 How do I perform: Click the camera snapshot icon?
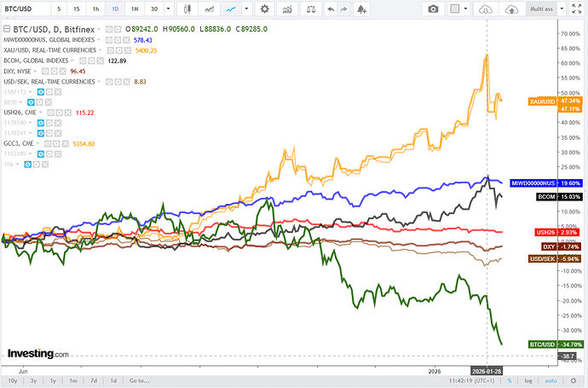433,9
